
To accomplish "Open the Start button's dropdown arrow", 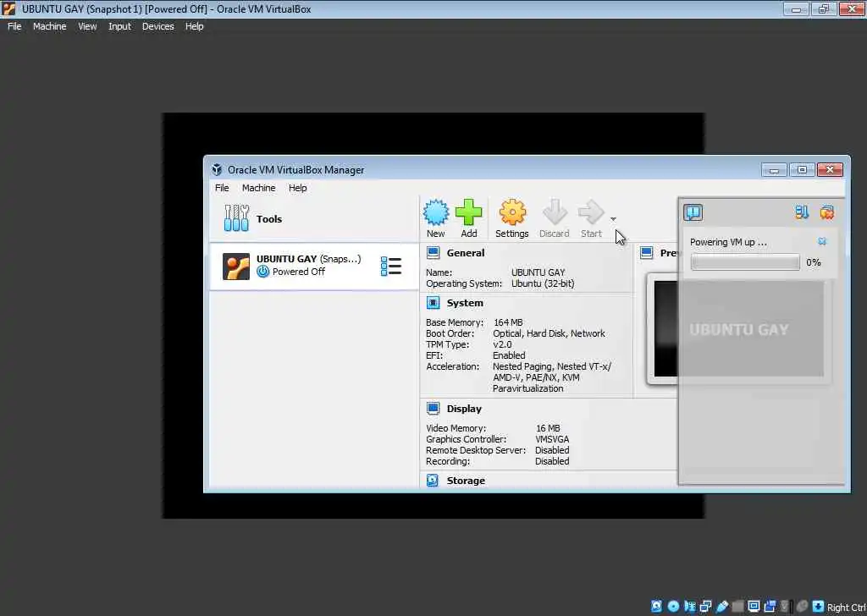I will [613, 219].
